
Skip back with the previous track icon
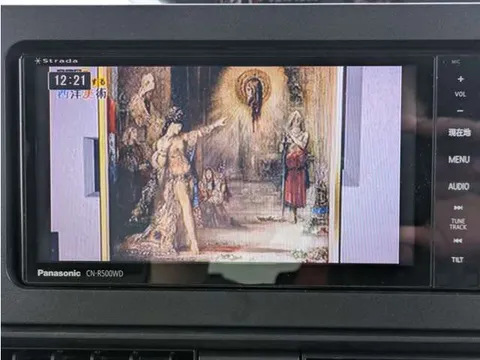pos(458,240)
